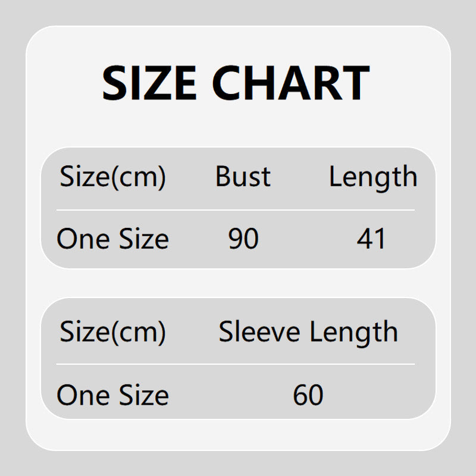Click the SIZE CHART title
Viewport: 476px width, 476px height.
(236, 83)
